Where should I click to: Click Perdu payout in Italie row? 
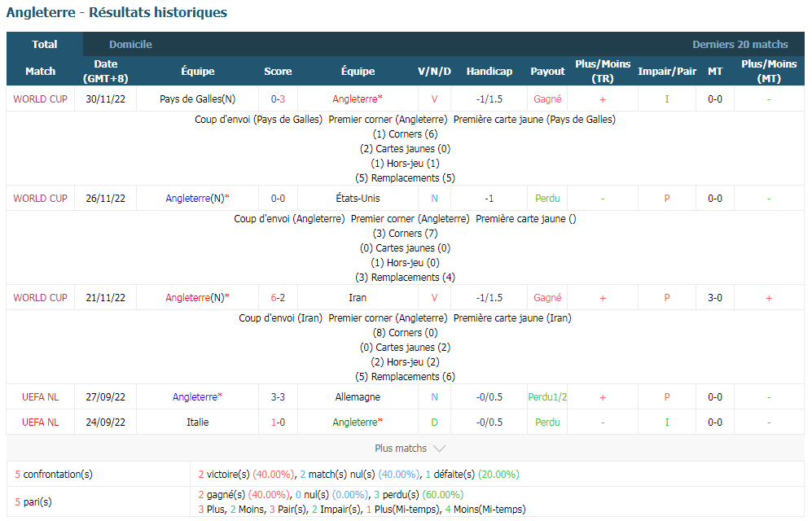point(547,422)
